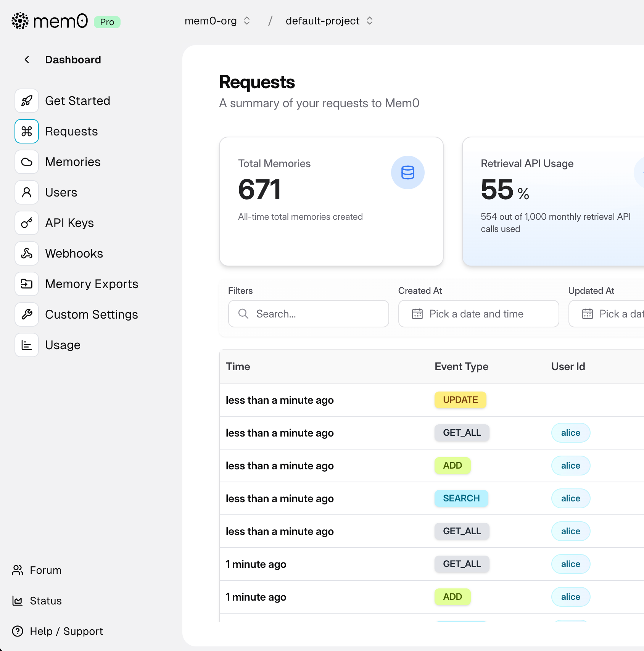Open Help / Support

(66, 631)
